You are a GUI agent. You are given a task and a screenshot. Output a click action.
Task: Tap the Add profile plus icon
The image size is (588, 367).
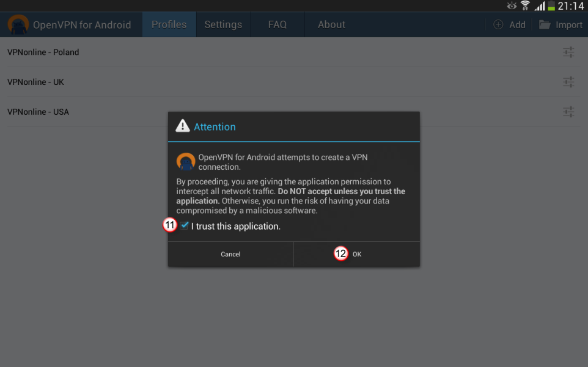[498, 24]
